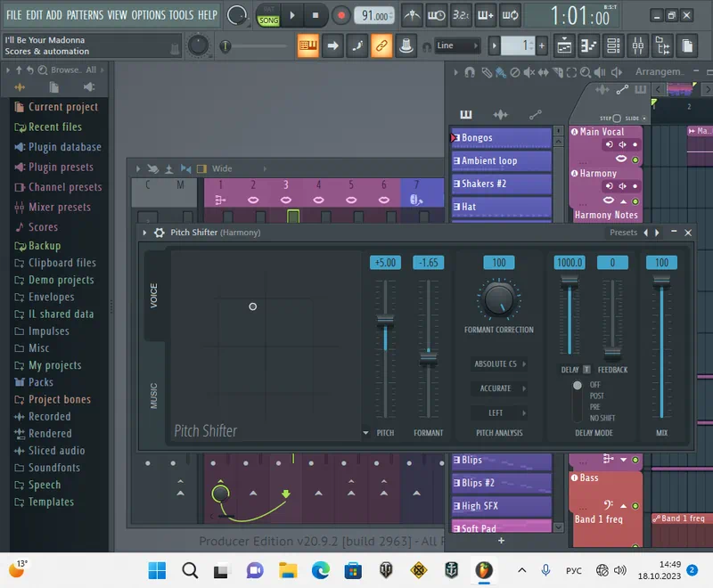Click the countdown before recording icon
The height and width of the screenshot is (588, 713).
(461, 15)
